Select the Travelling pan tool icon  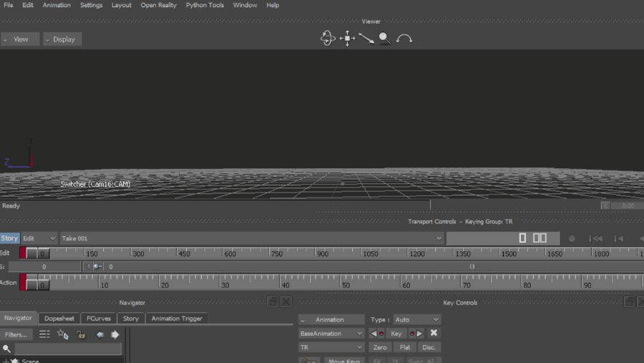(348, 38)
